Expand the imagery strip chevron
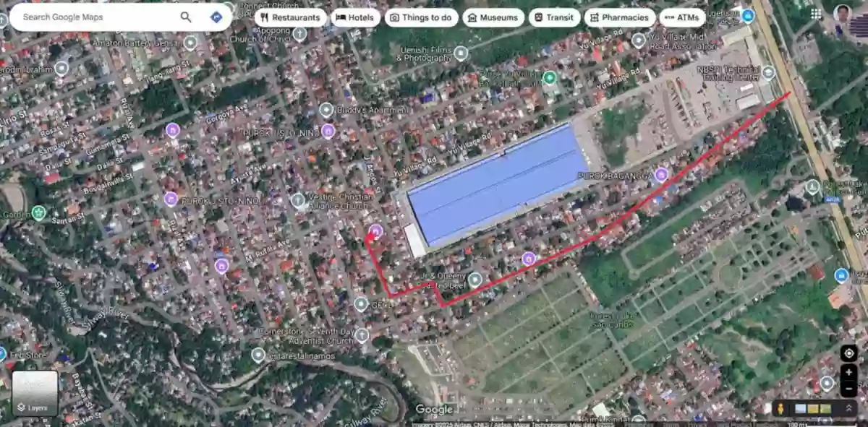868x427 pixels. [x=849, y=409]
